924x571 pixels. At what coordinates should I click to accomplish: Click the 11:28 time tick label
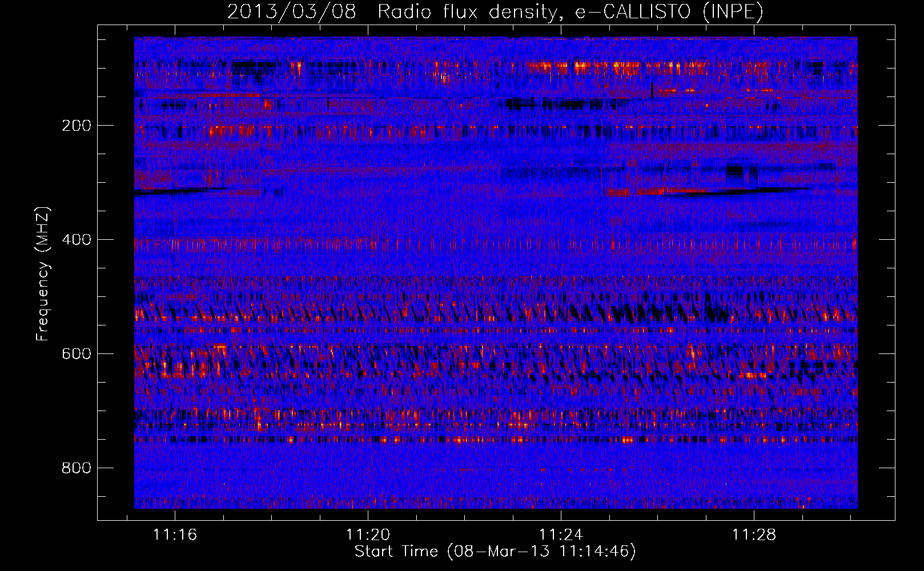coord(754,534)
